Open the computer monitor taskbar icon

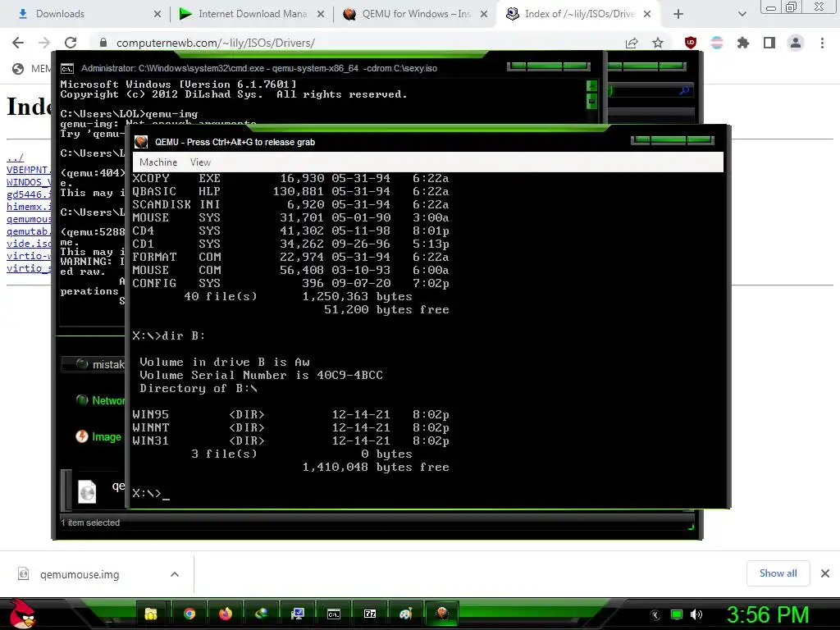click(297, 614)
